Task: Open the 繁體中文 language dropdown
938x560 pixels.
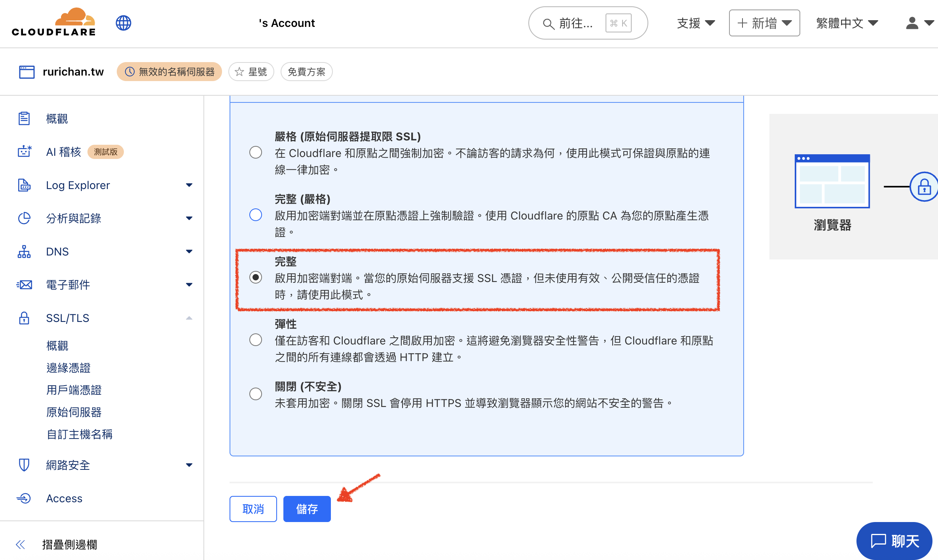Action: click(847, 23)
